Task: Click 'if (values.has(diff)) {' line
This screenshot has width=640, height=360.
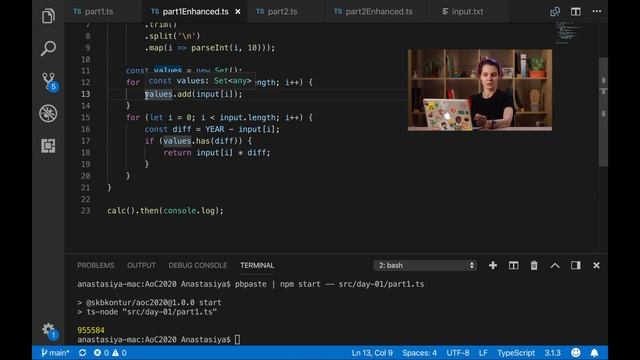Action: (x=198, y=141)
